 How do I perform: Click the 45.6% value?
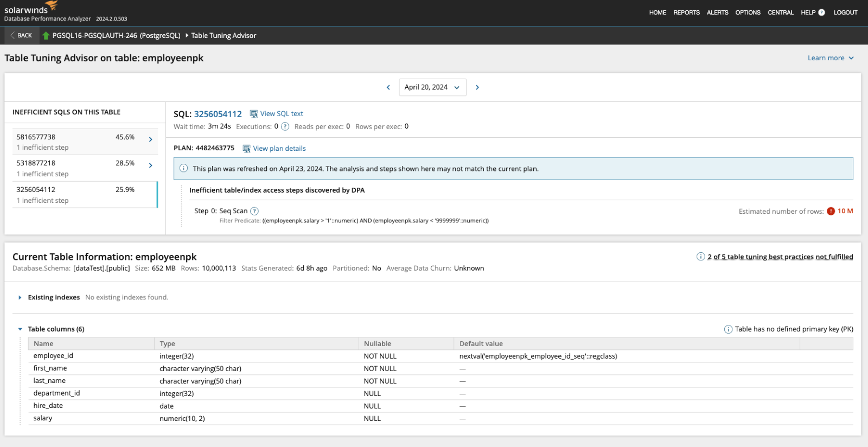point(125,137)
